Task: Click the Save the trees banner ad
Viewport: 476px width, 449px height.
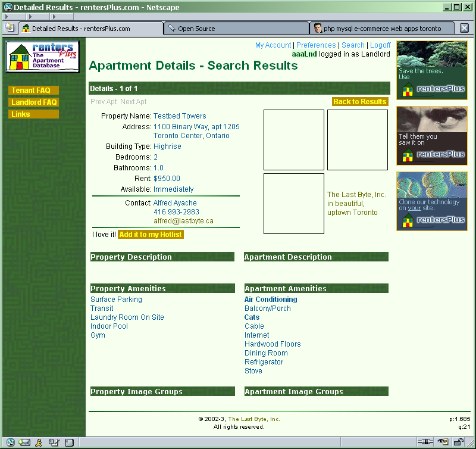Action: pos(431,70)
